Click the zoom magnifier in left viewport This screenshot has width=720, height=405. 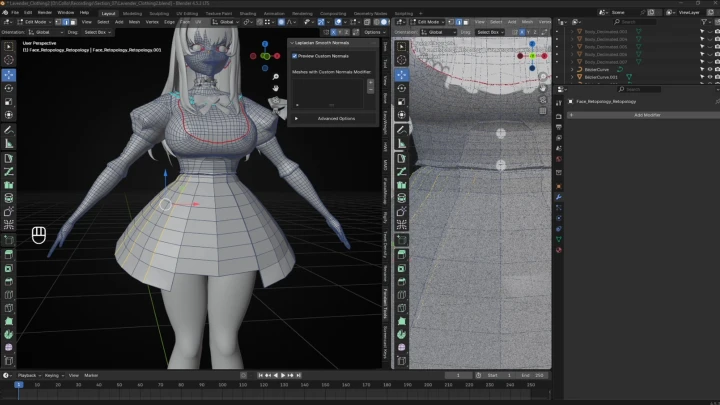tap(276, 77)
